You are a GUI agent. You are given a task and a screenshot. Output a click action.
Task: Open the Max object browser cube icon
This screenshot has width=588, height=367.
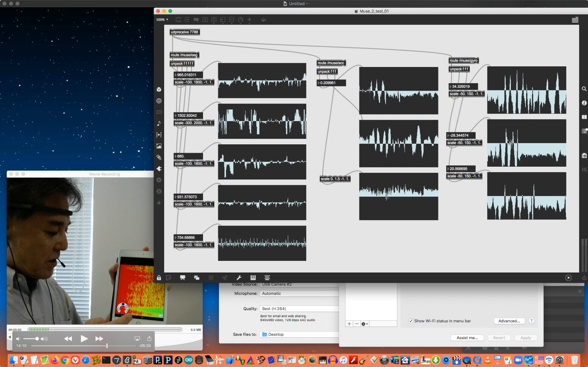point(159,90)
